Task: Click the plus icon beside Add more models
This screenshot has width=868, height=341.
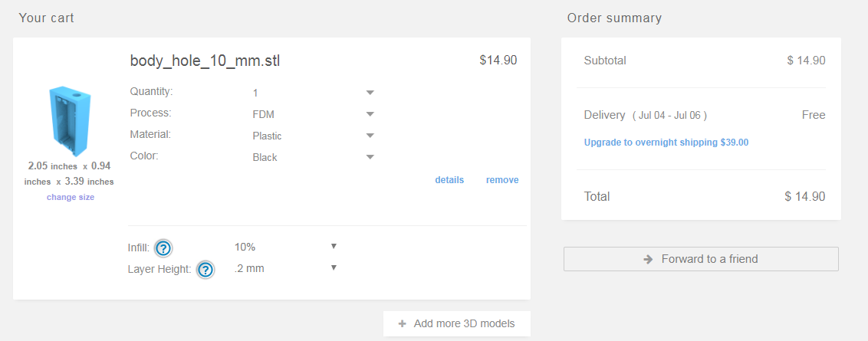Action: tap(403, 323)
